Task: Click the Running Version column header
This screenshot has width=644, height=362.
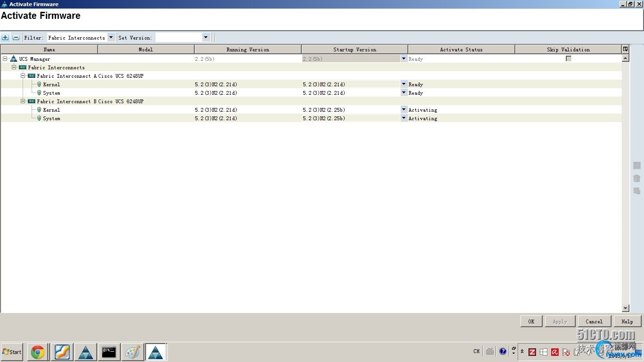Action: (248, 49)
